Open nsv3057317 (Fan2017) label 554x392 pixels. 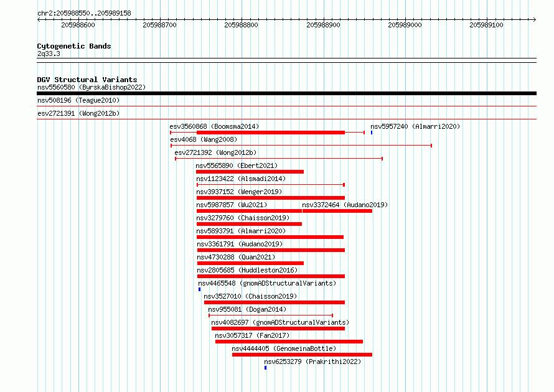[x=252, y=335]
